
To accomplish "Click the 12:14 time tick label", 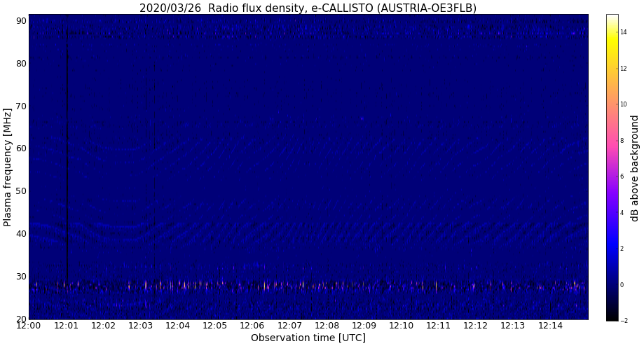I will point(550,326).
